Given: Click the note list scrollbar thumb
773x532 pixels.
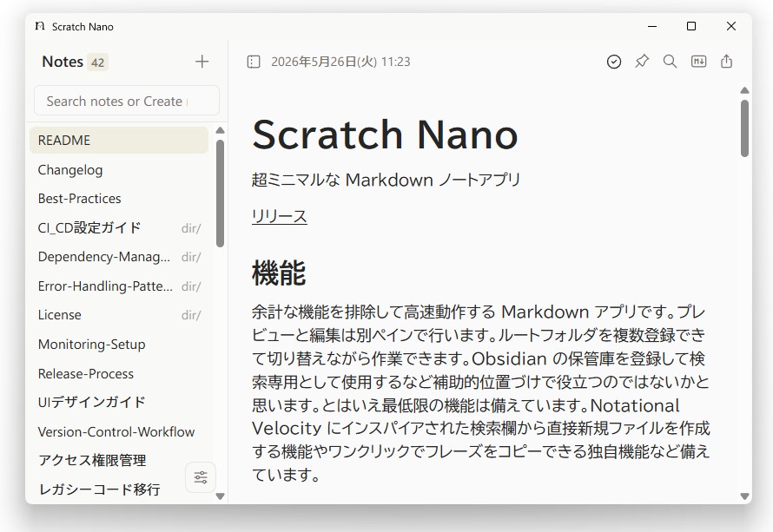Looking at the screenshot, I should [220, 193].
